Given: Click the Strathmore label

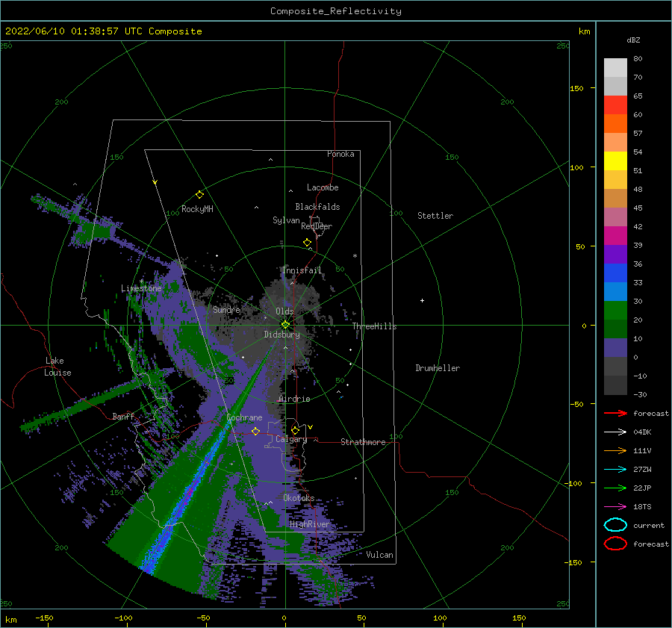Looking at the screenshot, I should [363, 442].
